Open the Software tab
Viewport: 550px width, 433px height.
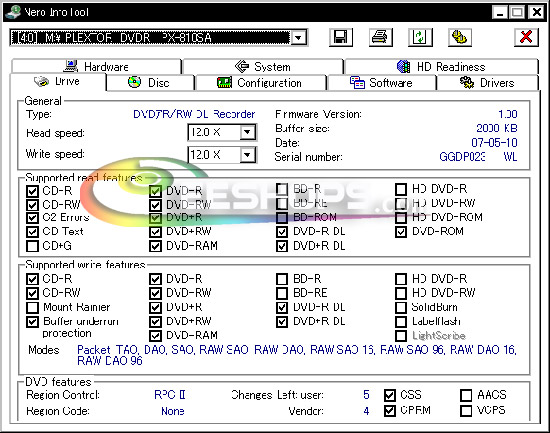[381, 83]
